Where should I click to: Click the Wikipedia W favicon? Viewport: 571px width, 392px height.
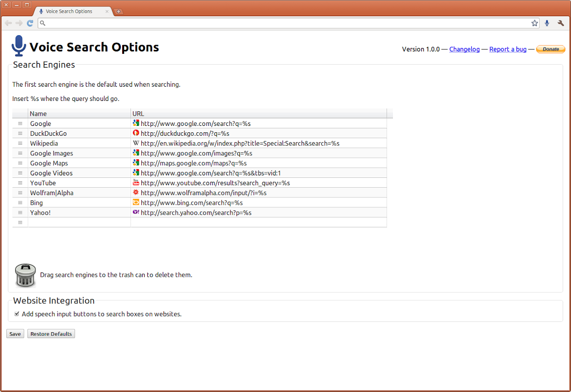click(136, 143)
